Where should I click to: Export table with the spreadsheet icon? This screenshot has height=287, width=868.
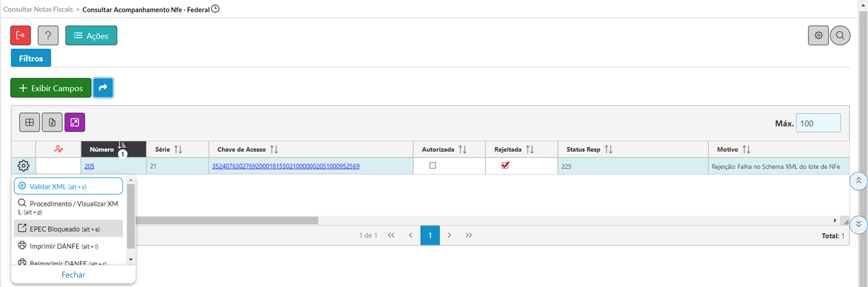click(52, 123)
